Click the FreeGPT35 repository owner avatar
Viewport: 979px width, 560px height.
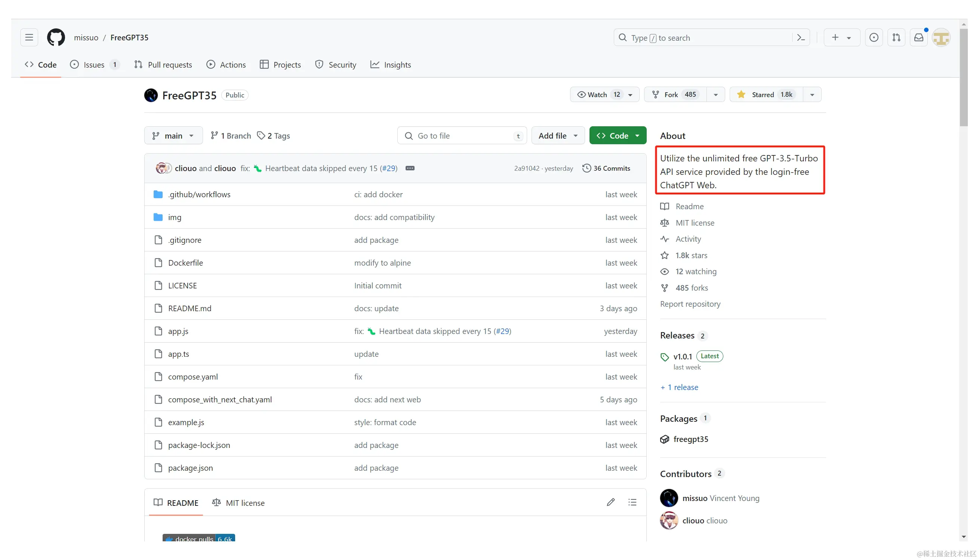coord(151,95)
